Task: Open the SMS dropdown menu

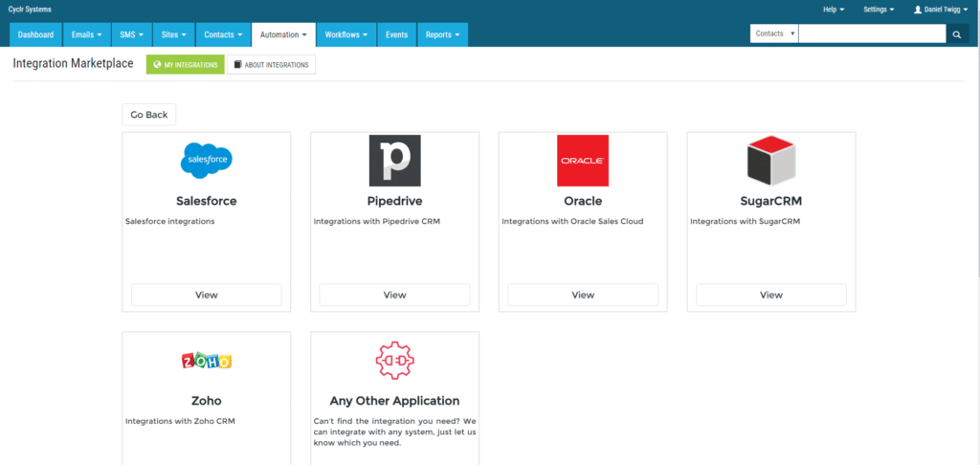Action: [132, 35]
